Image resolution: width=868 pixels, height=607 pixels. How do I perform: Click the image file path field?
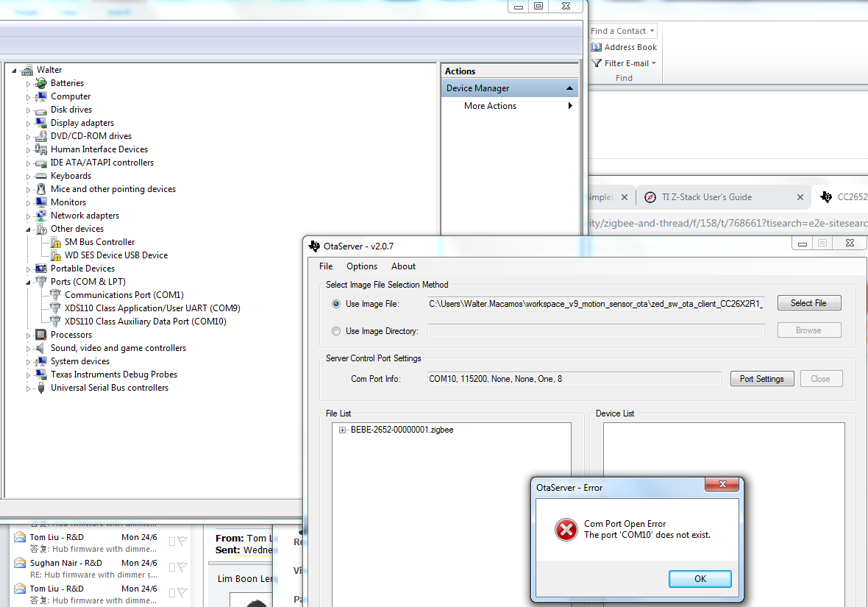pos(596,304)
